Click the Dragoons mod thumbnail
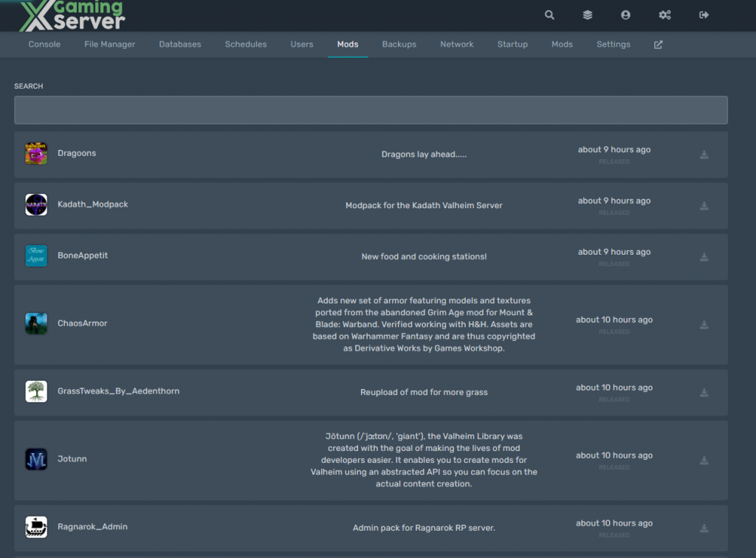The image size is (756, 558). pos(36,154)
